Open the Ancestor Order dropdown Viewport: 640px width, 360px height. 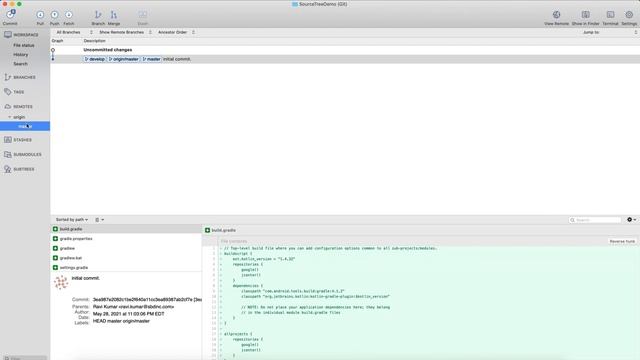tap(176, 32)
